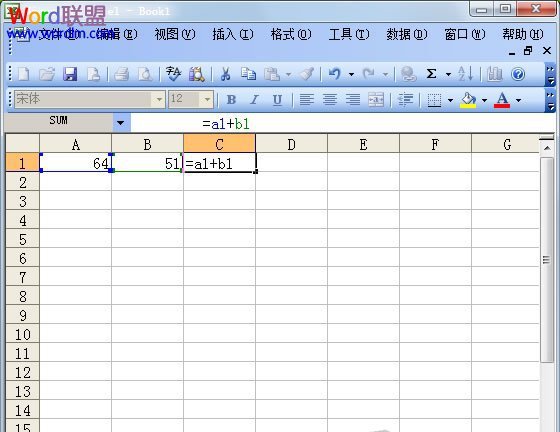Open the Undo history dropdown arrow
Viewport: 560px width, 432px height.
coord(351,74)
